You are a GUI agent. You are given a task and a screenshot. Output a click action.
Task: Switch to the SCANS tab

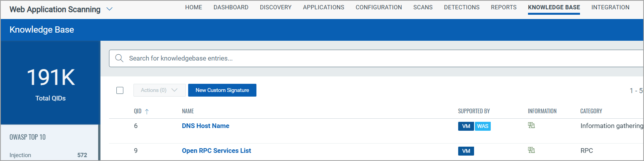pos(423,7)
